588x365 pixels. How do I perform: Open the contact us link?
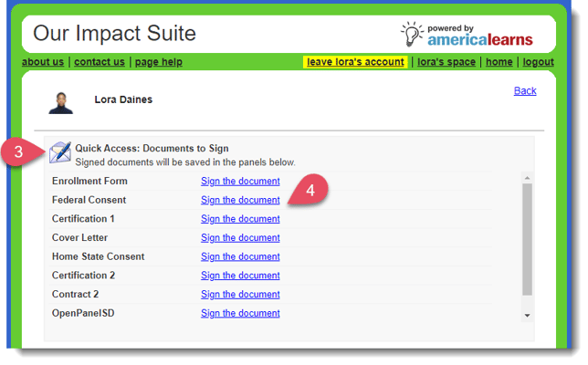tap(100, 62)
